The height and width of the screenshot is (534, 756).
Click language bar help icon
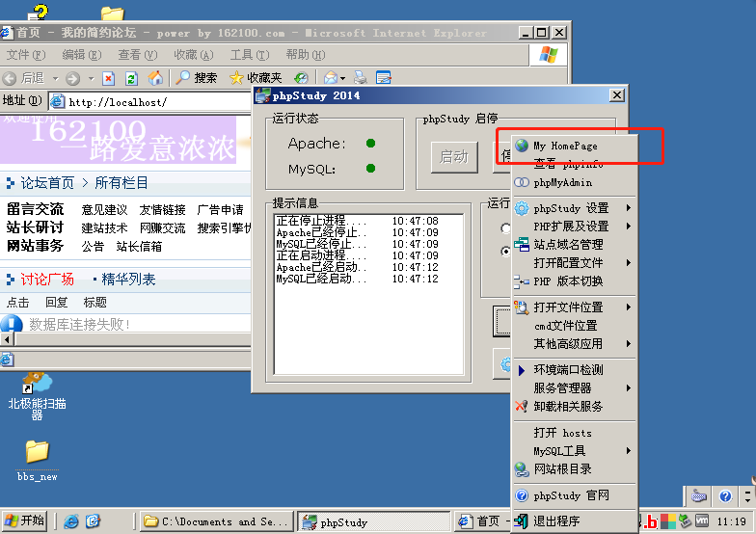pos(725,495)
